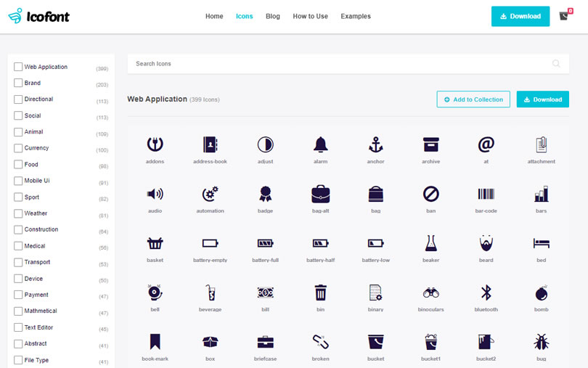The width and height of the screenshot is (588, 368).
Task: Select the book-mark icon
Action: coord(155,342)
